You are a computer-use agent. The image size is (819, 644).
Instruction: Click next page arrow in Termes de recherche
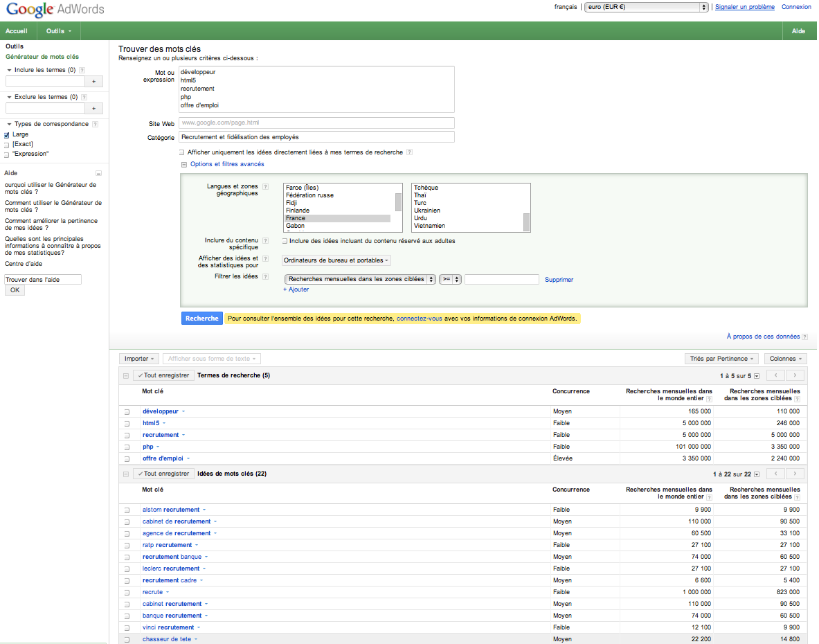[x=795, y=375]
